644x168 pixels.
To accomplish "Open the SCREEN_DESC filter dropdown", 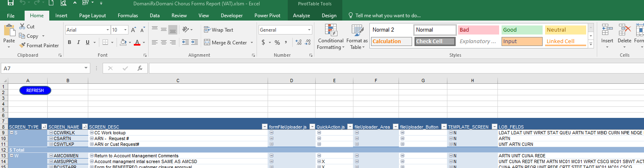I will pos(264,127).
